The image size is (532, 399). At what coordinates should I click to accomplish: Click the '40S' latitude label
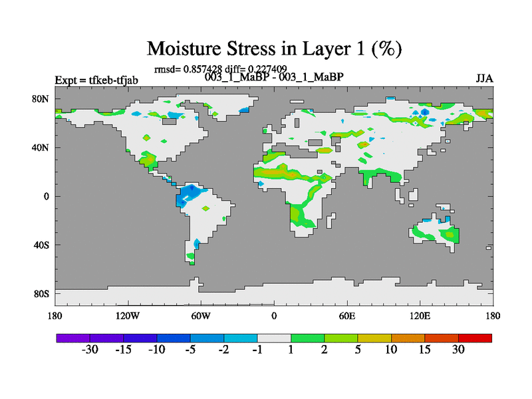pyautogui.click(x=41, y=245)
